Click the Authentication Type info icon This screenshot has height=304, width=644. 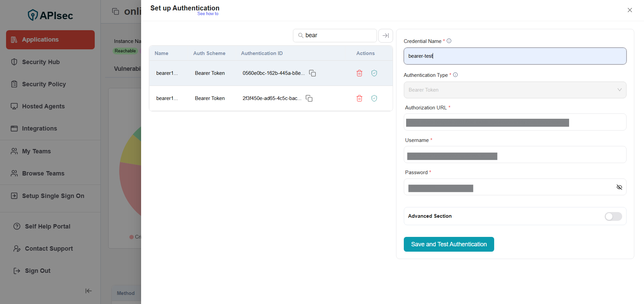(455, 75)
